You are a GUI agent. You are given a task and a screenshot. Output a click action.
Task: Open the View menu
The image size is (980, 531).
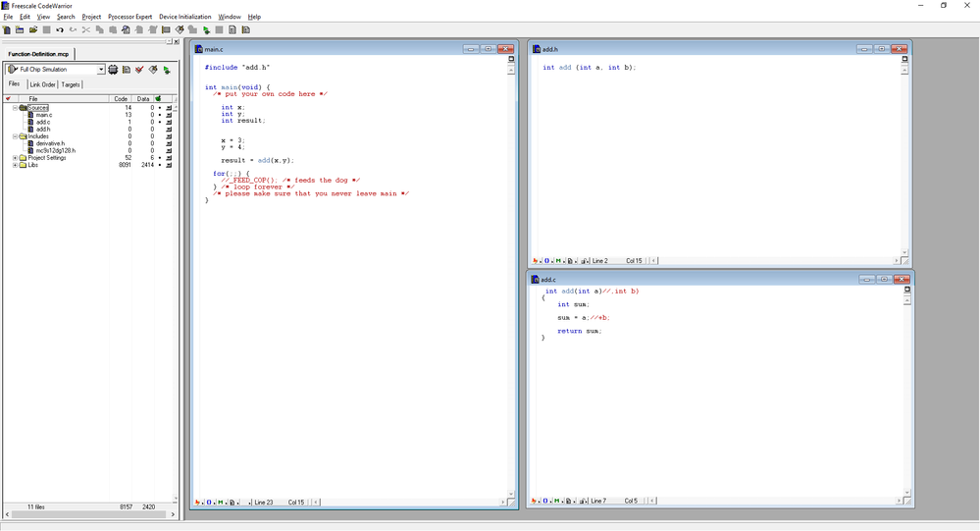pos(43,17)
